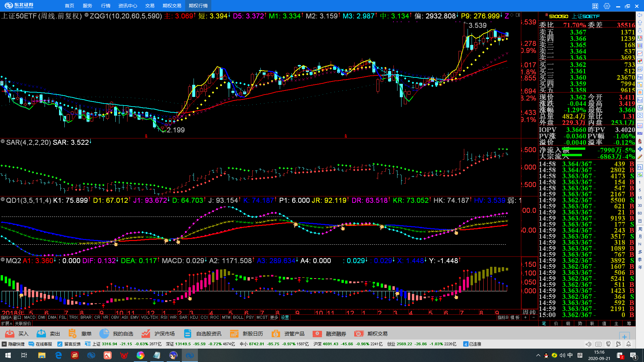Open 新股日历 calendar icon

pyautogui.click(x=234, y=334)
